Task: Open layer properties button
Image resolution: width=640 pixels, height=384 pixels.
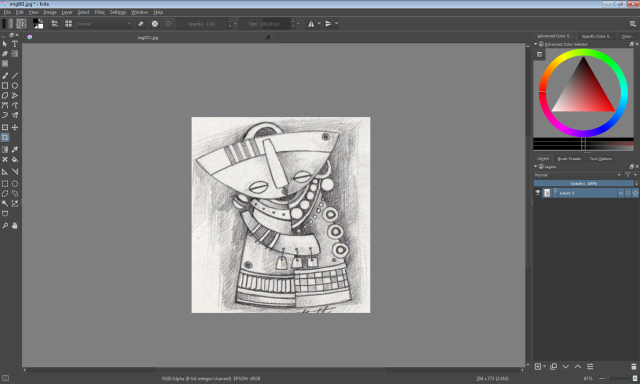Action: pyautogui.click(x=590, y=366)
